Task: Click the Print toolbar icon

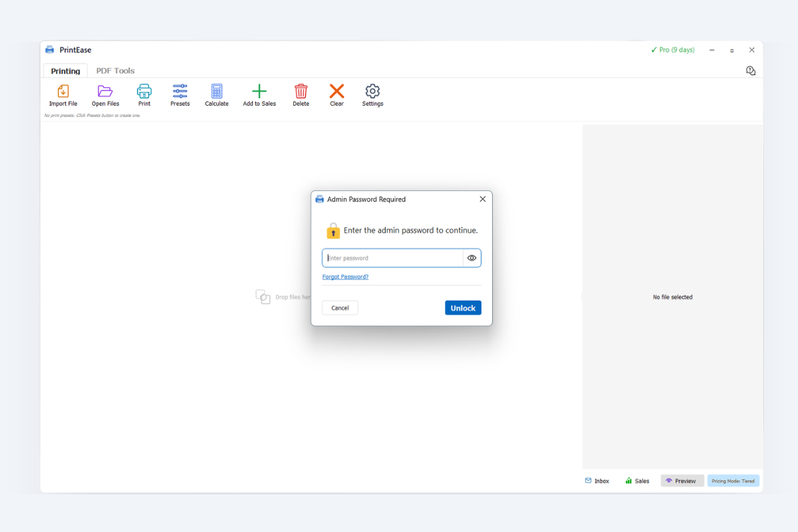Action: (144, 92)
